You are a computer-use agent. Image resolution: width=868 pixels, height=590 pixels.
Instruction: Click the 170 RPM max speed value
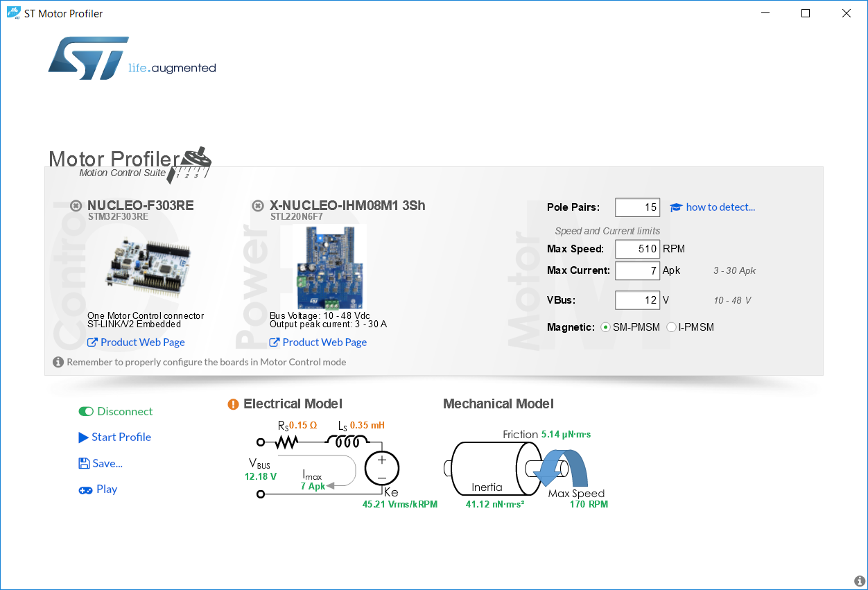click(589, 504)
